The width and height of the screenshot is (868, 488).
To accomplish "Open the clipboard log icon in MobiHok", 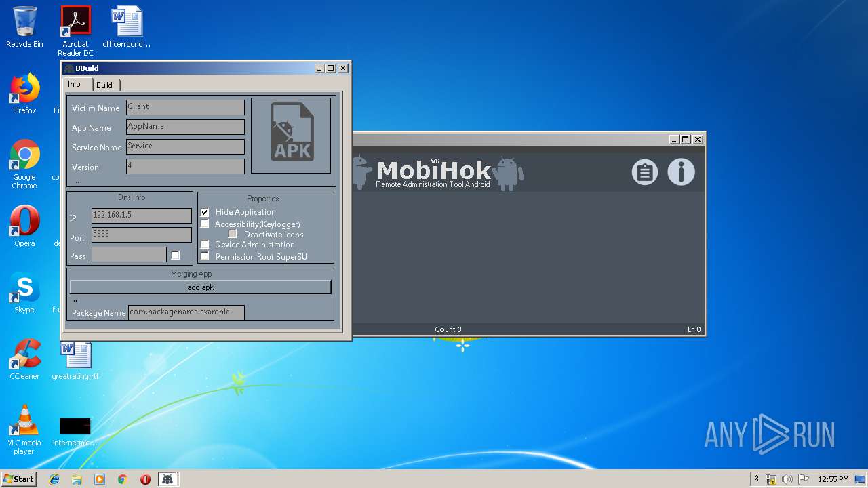I will tap(645, 172).
